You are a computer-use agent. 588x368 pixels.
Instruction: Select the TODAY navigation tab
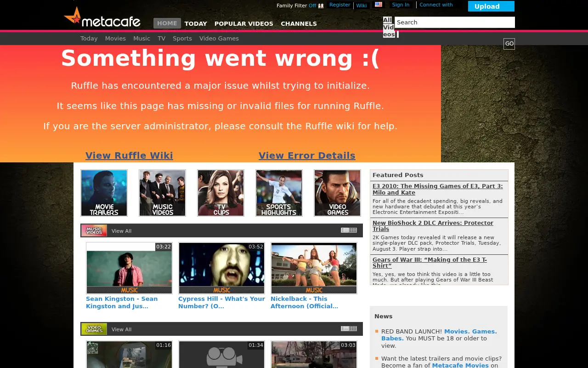[x=196, y=23]
